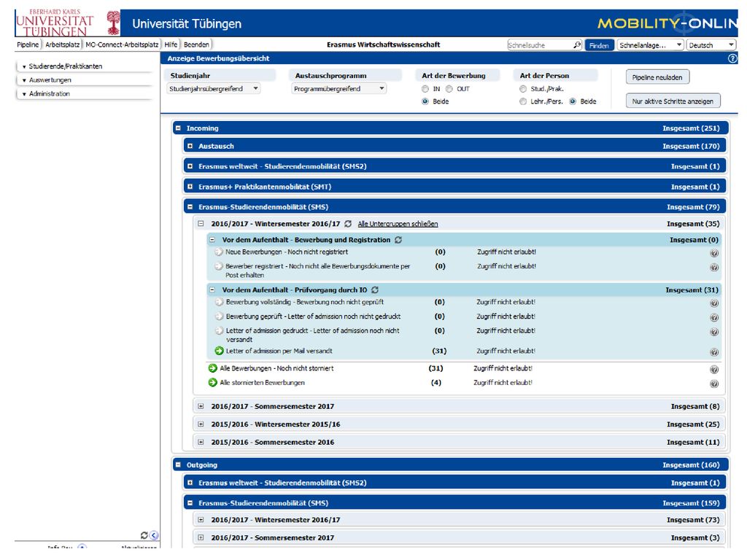
Task: Expand Studierende/Praktikanten sidebar menu
Action: click(84, 66)
